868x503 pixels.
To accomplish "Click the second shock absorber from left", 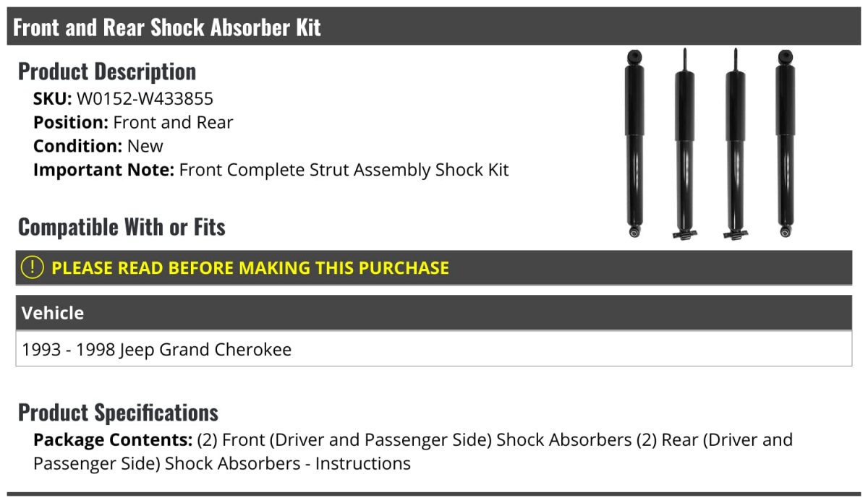I will 684,145.
